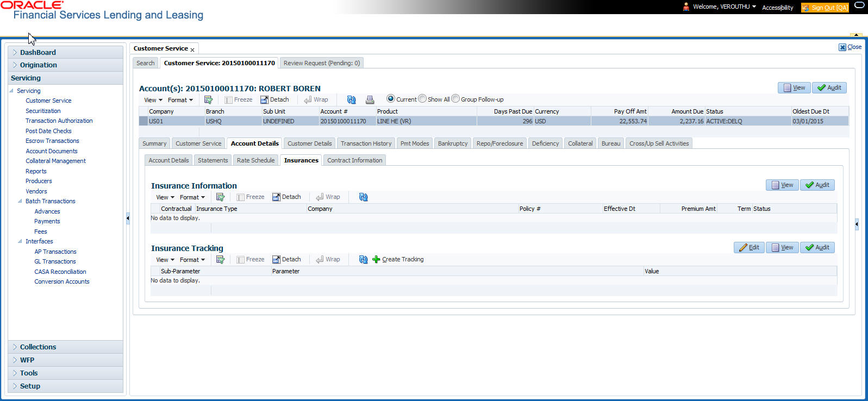
Task: Switch to the Rate Schedule sub-tab
Action: click(255, 160)
